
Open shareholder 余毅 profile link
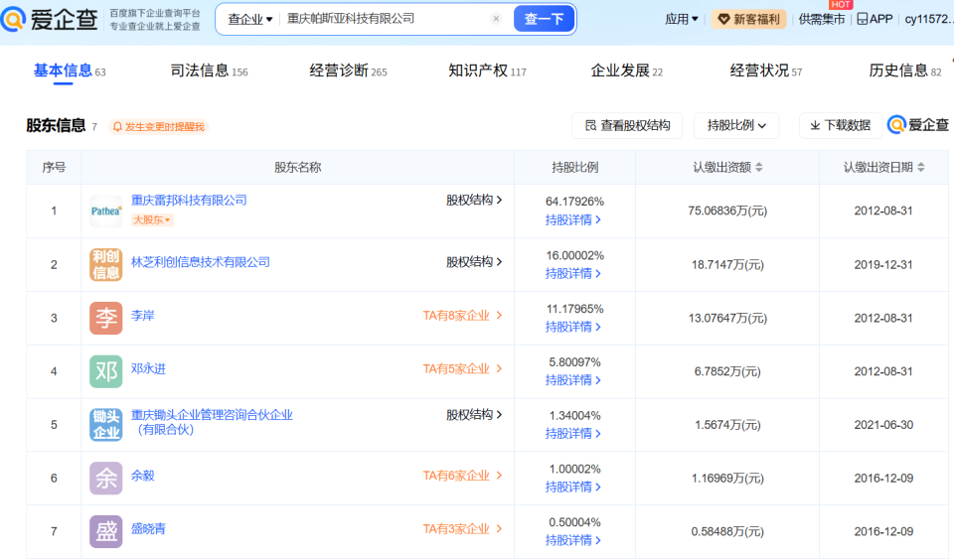142,476
